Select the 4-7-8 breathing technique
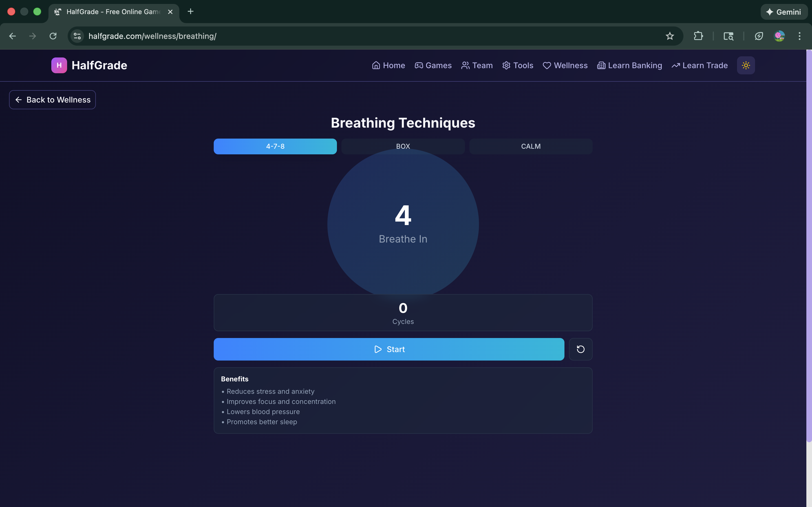 point(275,146)
